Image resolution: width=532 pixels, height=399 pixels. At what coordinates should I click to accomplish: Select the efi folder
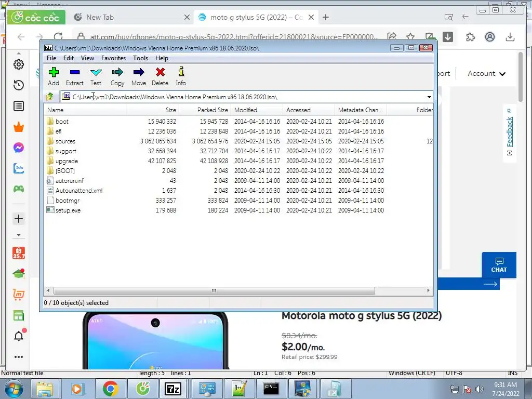pyautogui.click(x=58, y=131)
